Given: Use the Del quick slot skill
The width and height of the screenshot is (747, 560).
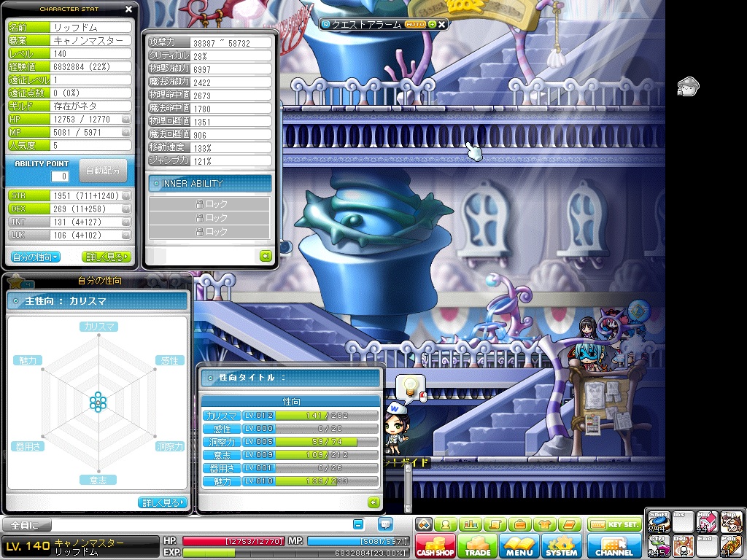Looking at the screenshot, I should click(x=683, y=545).
